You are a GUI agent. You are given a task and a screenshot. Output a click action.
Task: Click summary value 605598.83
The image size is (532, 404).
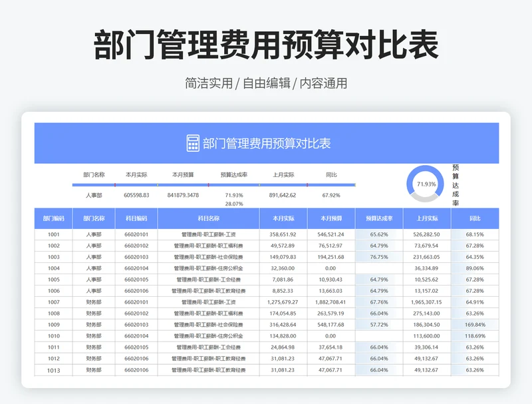coord(136,195)
